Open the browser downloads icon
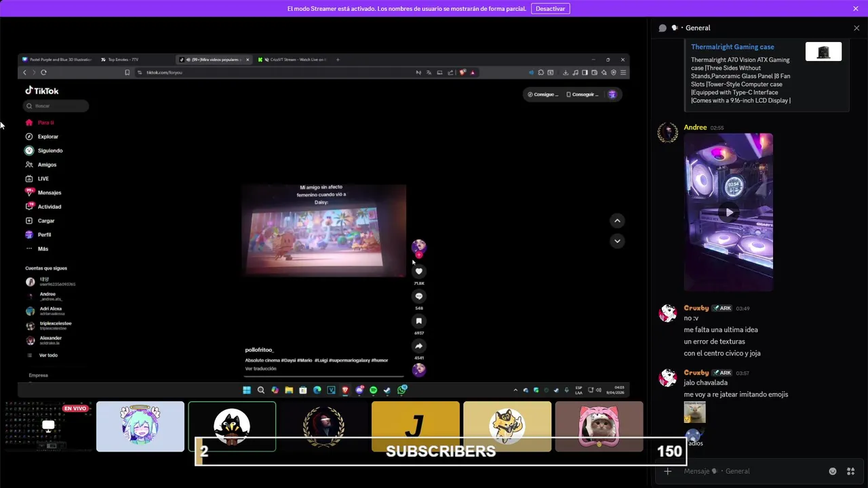Screen dimensions: 868x488 pos(566,73)
